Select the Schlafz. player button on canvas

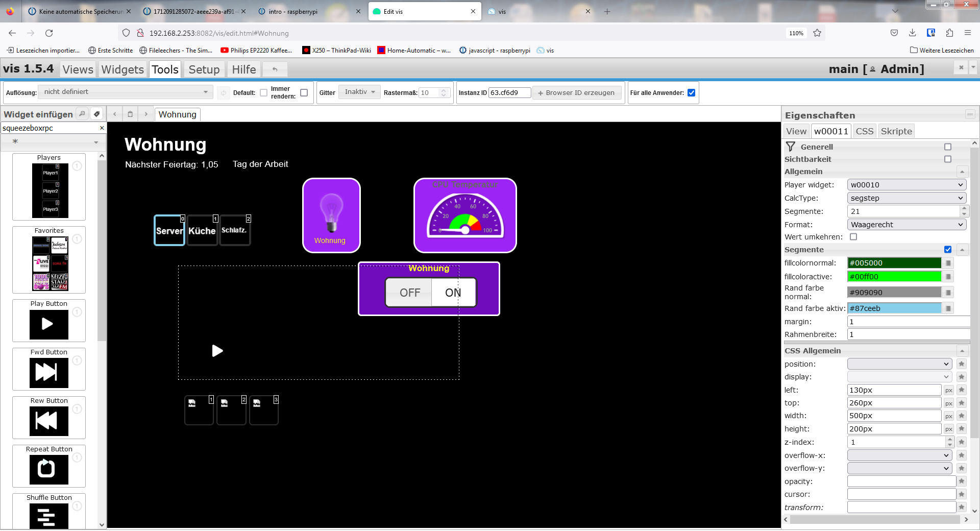tap(235, 231)
